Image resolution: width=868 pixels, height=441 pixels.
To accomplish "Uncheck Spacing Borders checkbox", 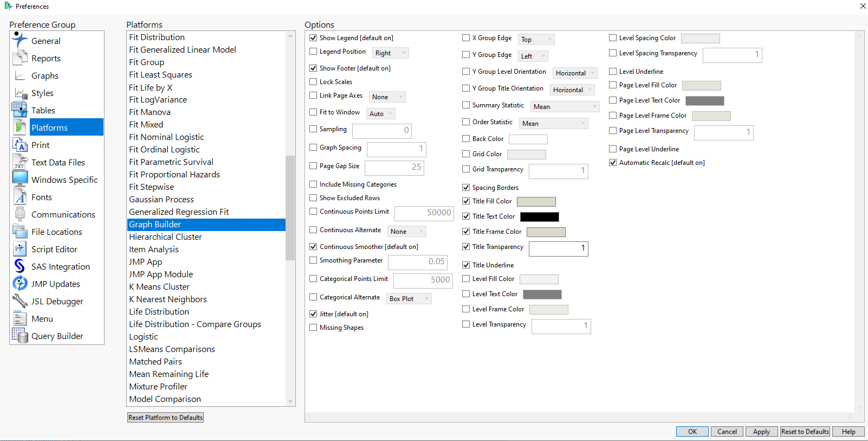I will (466, 188).
